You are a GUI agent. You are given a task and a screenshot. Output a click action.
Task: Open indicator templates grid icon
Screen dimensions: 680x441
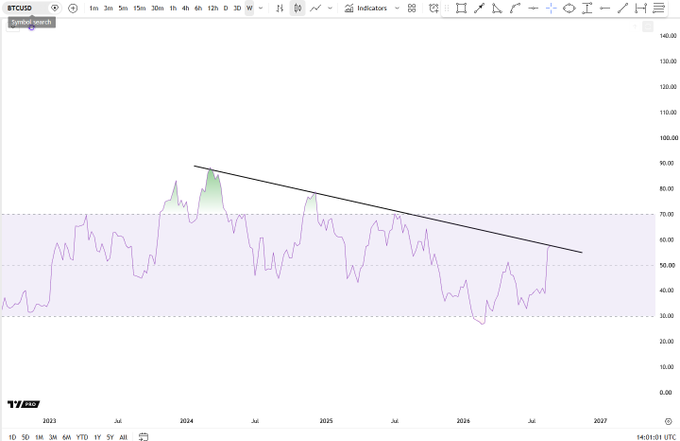coord(412,8)
